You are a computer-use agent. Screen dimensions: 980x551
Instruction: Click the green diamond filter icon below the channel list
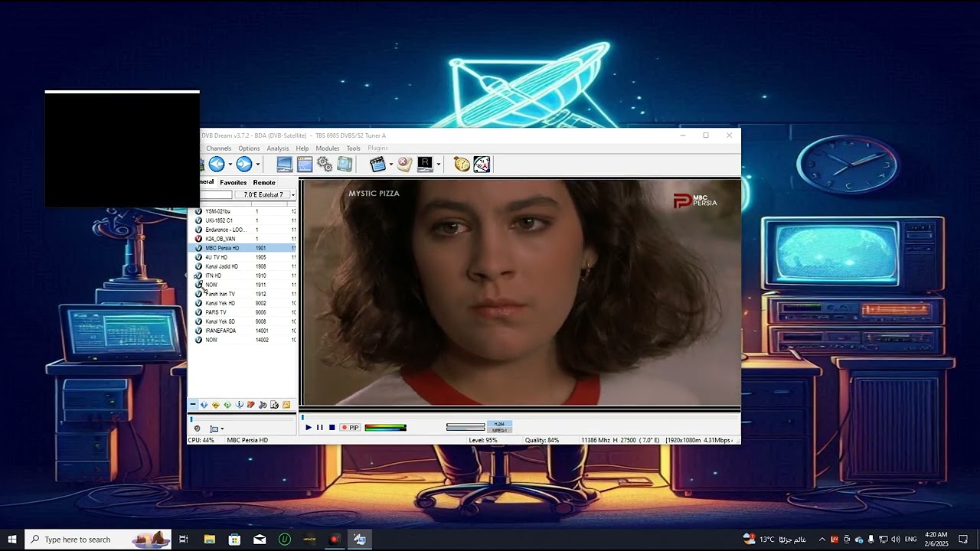227,405
